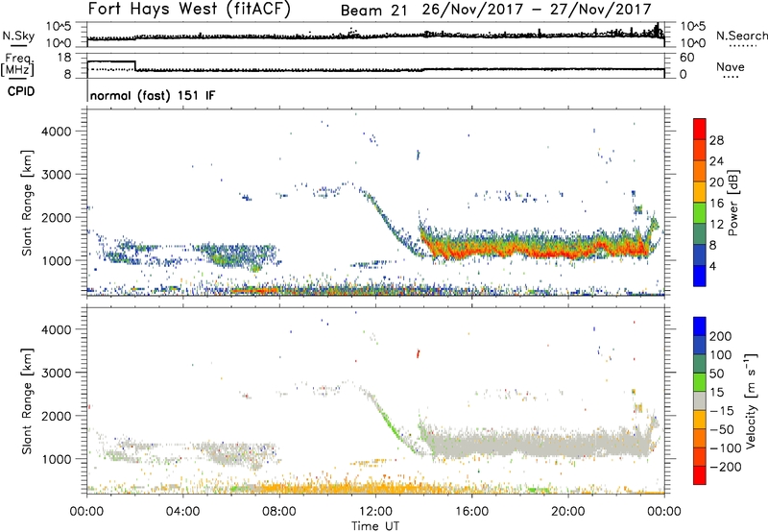768x532 pixels.
Task: Click the "08:00" time axis tick label
Action: 279,512
